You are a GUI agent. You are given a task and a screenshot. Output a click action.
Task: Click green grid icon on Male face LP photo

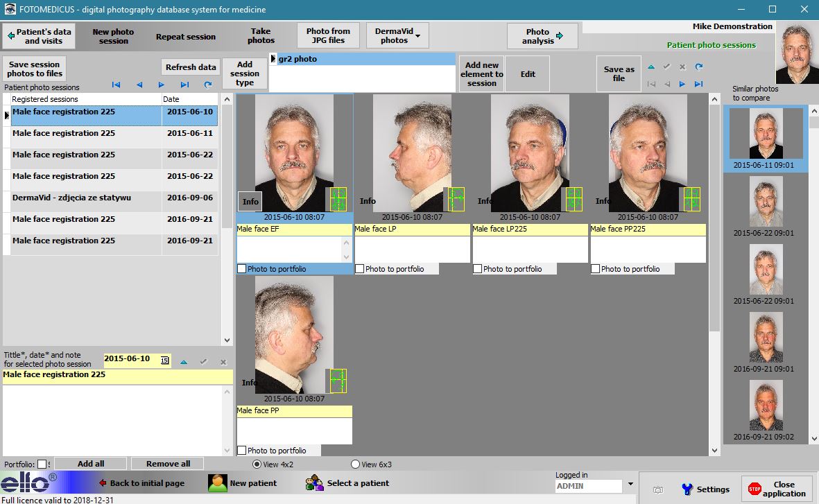click(456, 200)
